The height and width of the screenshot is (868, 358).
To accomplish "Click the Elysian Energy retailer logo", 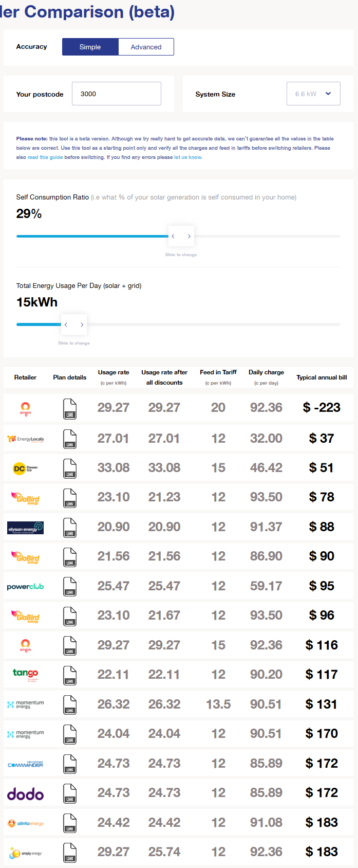I will point(25,528).
